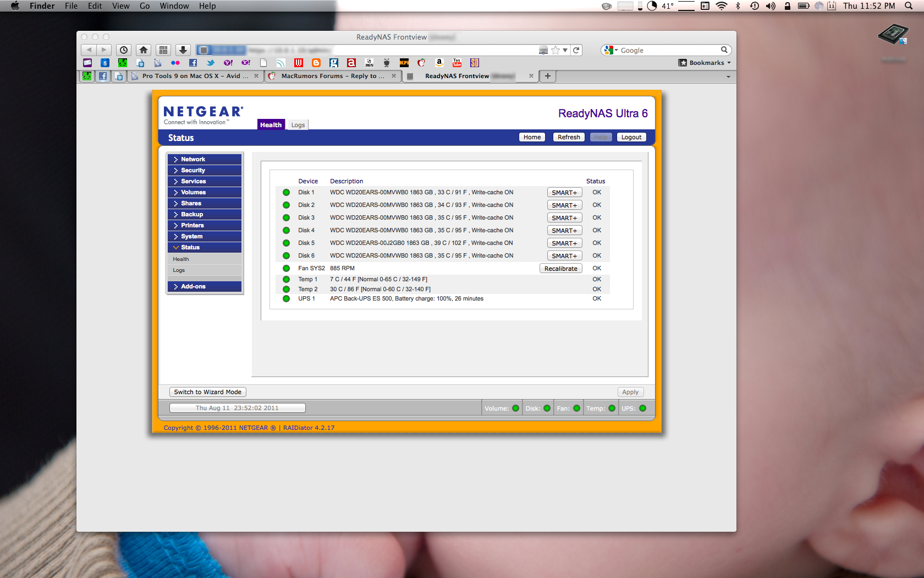Click the Refresh button
This screenshot has width=924, height=578.
569,137
